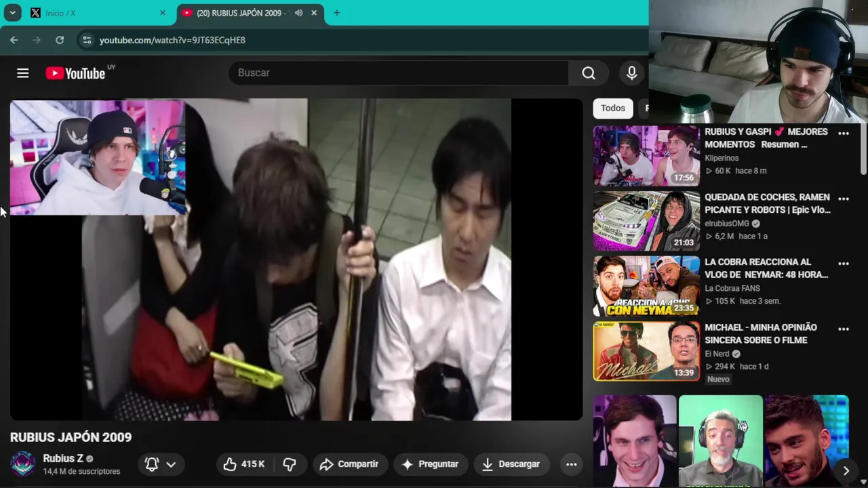Open LA COBRA REACCIONA video thumbnail
This screenshot has width=868, height=488.
646,286
